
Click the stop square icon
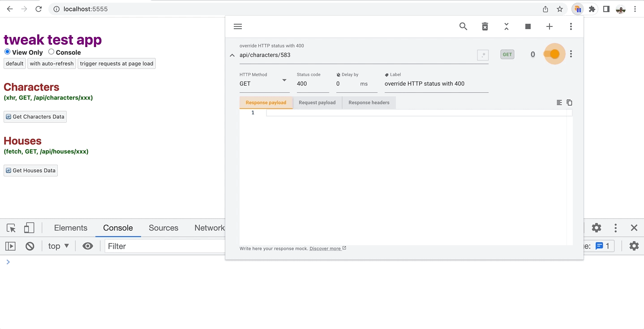(528, 26)
